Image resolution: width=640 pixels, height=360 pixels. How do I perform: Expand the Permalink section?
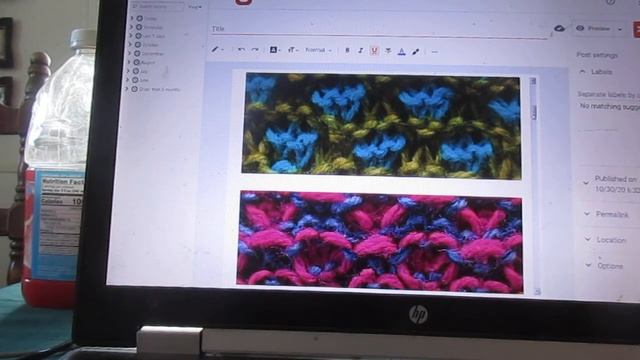[x=587, y=213]
